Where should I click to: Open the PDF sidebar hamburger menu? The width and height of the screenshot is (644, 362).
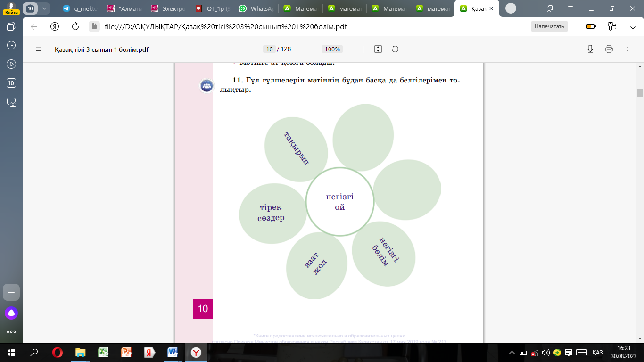[x=39, y=49]
